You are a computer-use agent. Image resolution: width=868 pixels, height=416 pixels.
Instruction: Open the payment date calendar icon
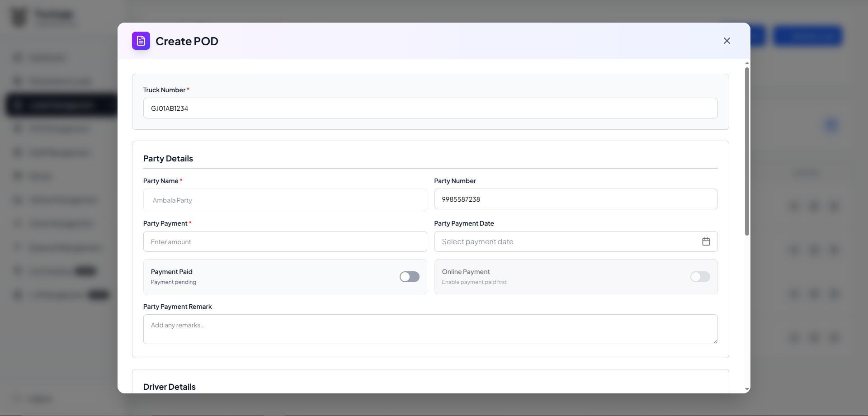click(706, 241)
